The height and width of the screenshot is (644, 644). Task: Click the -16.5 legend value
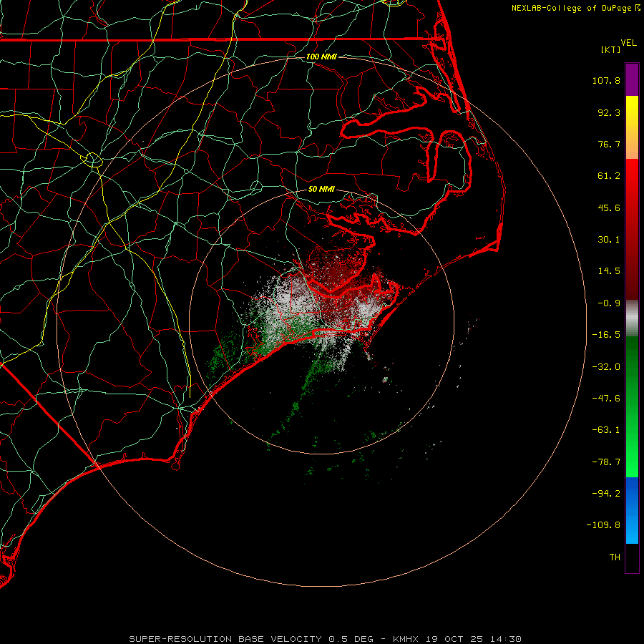coord(606,335)
